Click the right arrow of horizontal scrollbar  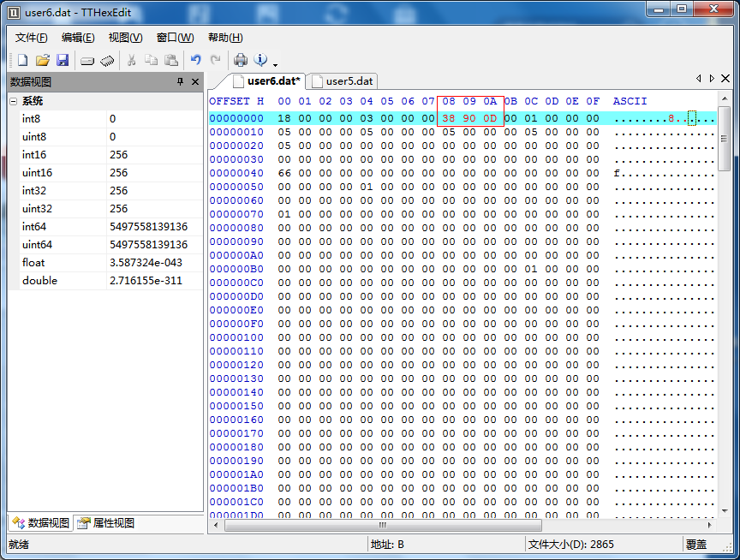pyautogui.click(x=710, y=525)
